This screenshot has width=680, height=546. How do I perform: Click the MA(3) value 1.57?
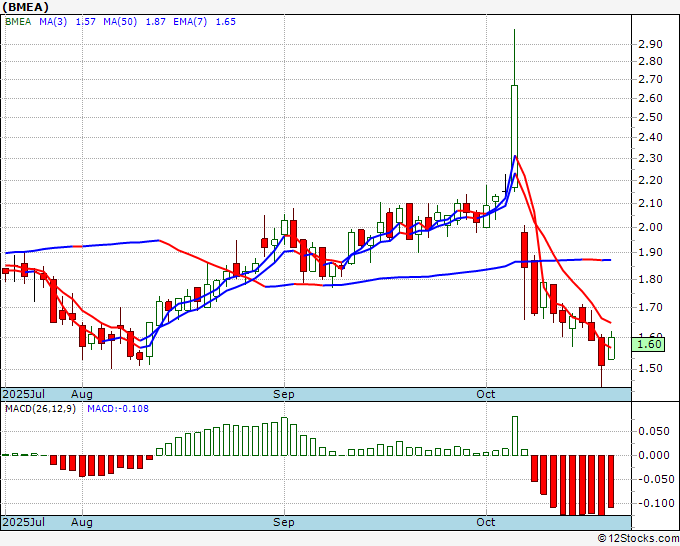point(85,22)
